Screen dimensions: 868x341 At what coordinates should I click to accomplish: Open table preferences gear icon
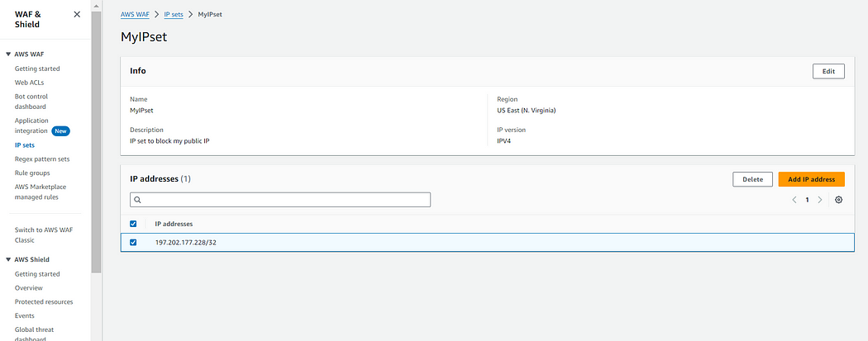pos(839,200)
